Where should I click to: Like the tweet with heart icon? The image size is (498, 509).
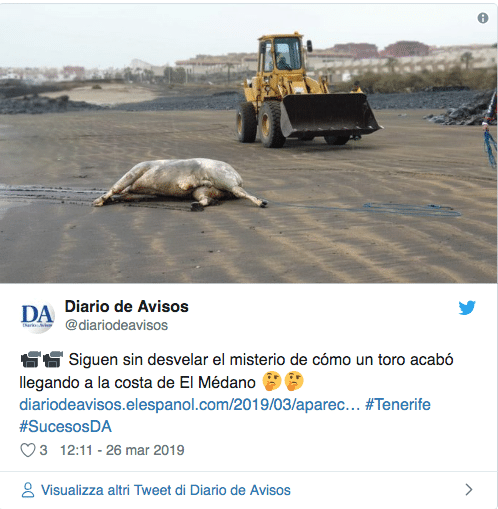coord(28,450)
